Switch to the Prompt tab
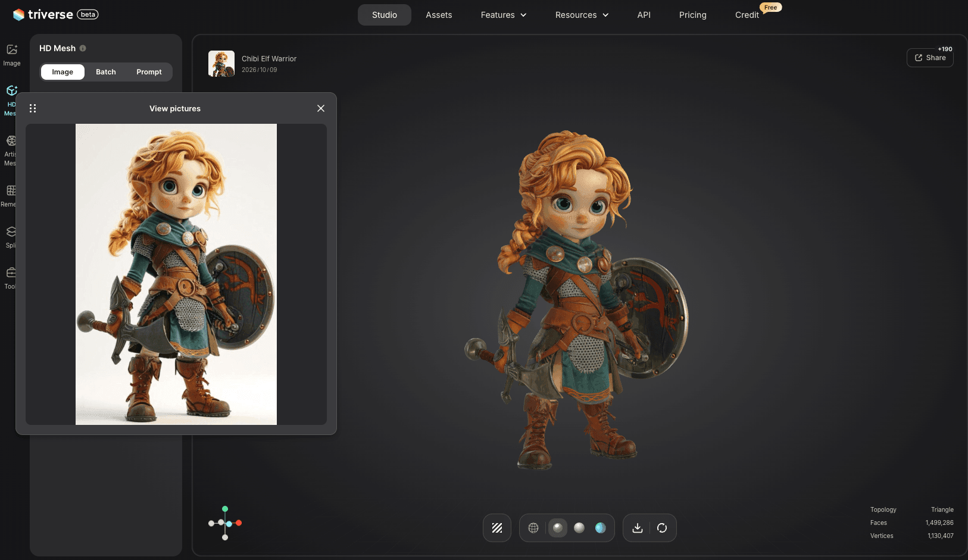Image resolution: width=968 pixels, height=560 pixels. click(x=149, y=72)
